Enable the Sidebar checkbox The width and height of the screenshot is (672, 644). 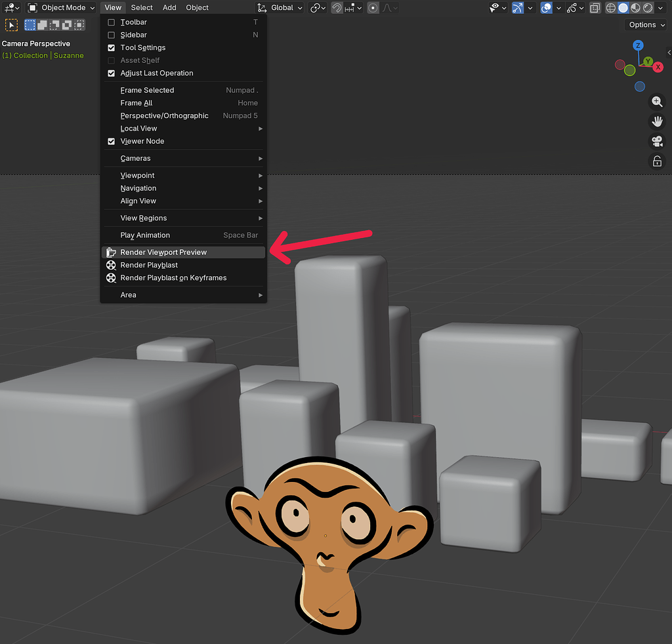112,35
